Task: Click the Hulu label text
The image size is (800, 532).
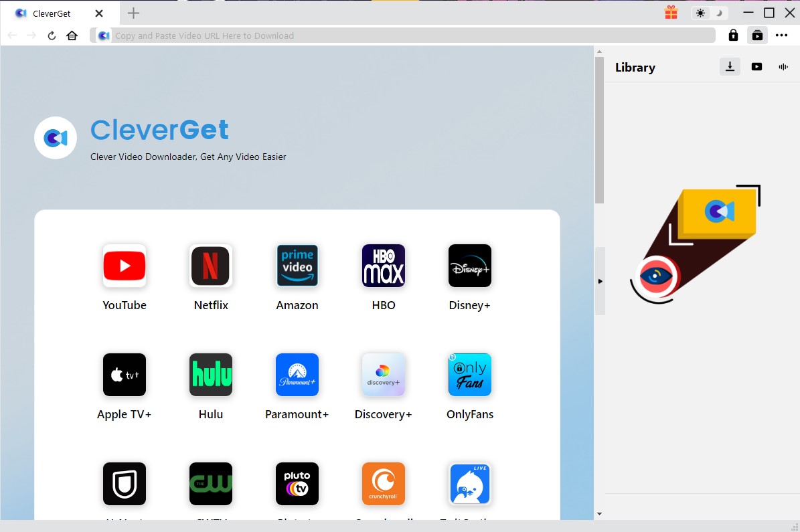Action: point(211,414)
